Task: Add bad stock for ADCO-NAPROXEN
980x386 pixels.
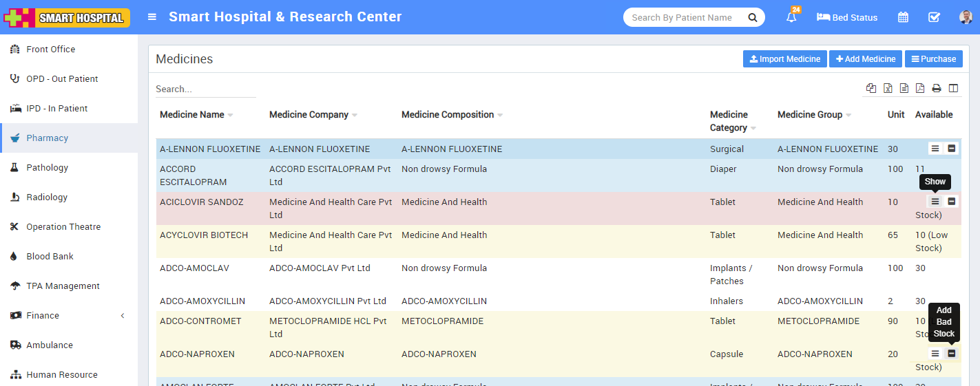Action: 952,354
